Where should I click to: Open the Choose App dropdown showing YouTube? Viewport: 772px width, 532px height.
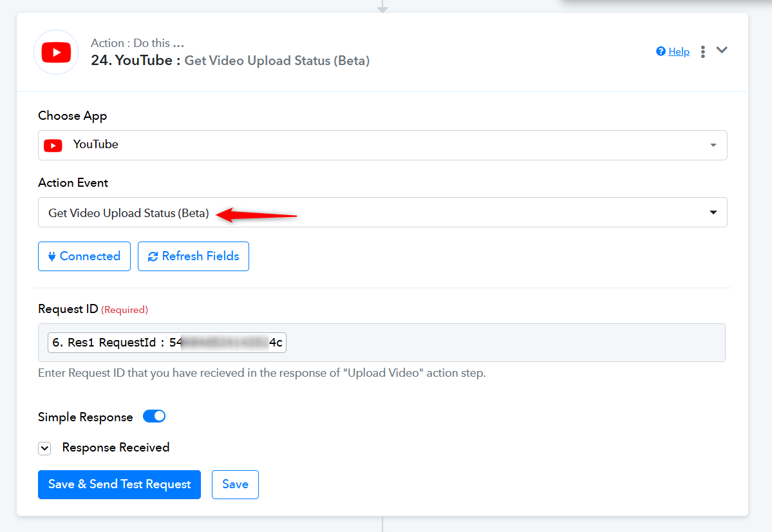point(382,145)
